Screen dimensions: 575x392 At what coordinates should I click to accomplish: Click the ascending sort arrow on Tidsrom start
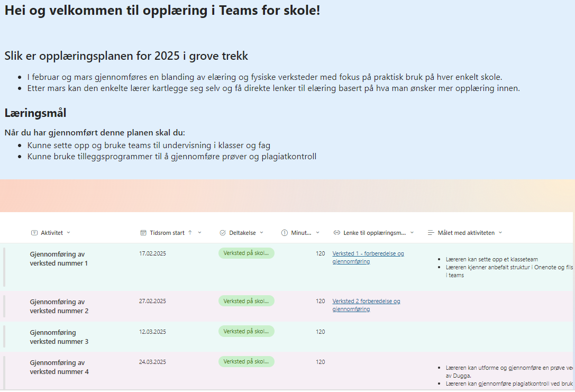pos(190,233)
